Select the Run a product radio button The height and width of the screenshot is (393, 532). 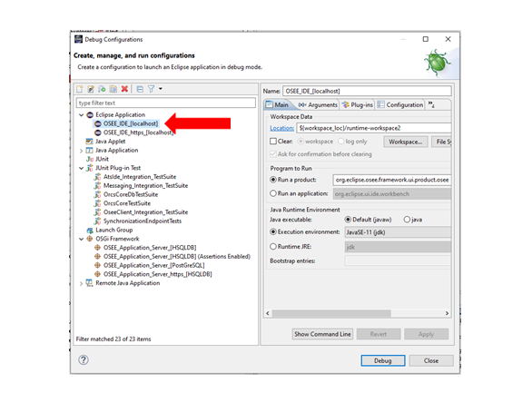[x=273, y=180]
